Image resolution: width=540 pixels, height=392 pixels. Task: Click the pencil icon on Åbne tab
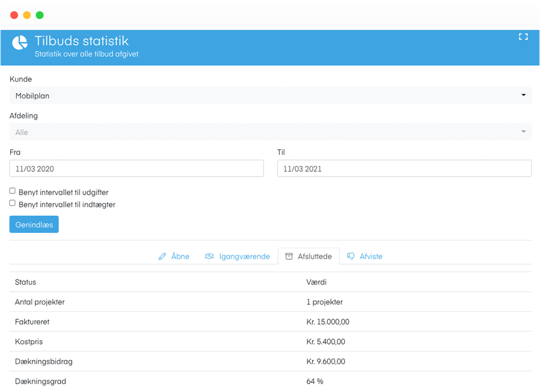[x=162, y=256]
